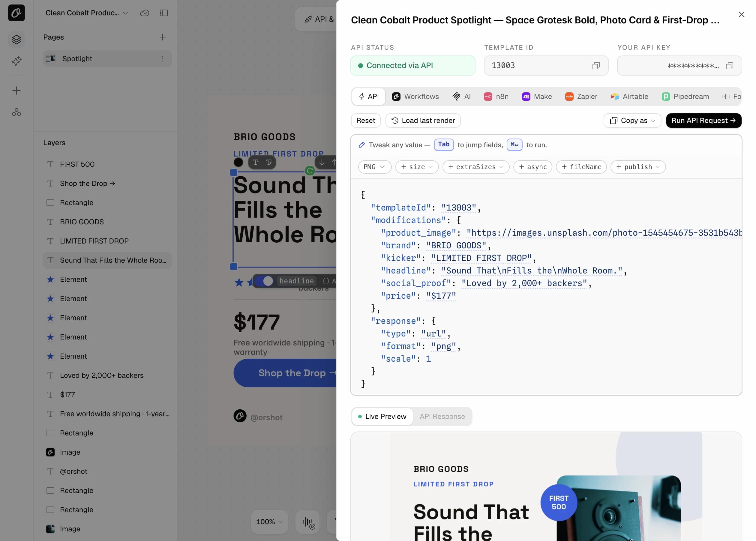Screen dimensions: 756x541
Task: Switch to the Workflows tab
Action: [x=415, y=97]
